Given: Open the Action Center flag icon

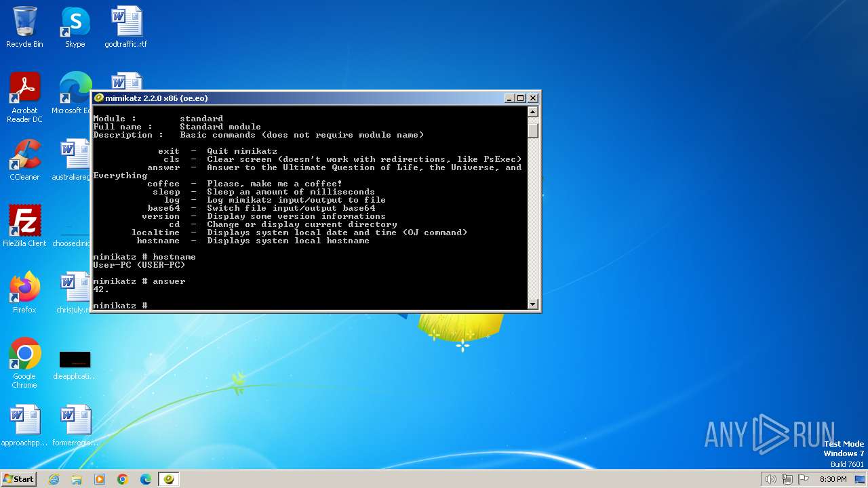Looking at the screenshot, I should (804, 479).
